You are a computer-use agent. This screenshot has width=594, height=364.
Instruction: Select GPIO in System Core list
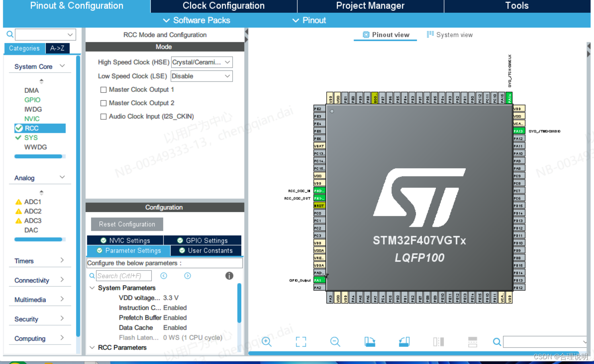[x=32, y=100]
